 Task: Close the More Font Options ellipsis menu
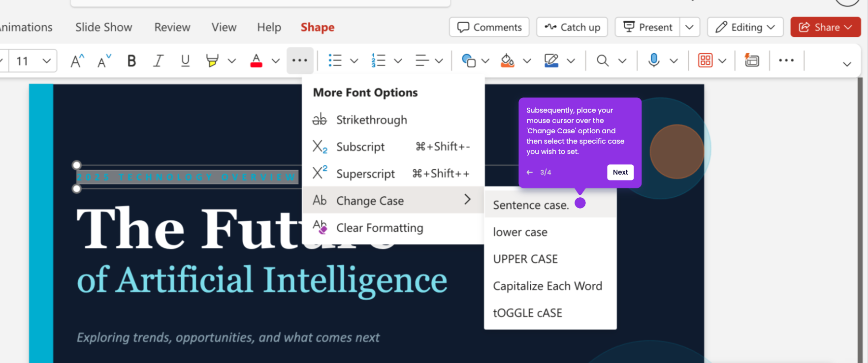[x=300, y=60]
